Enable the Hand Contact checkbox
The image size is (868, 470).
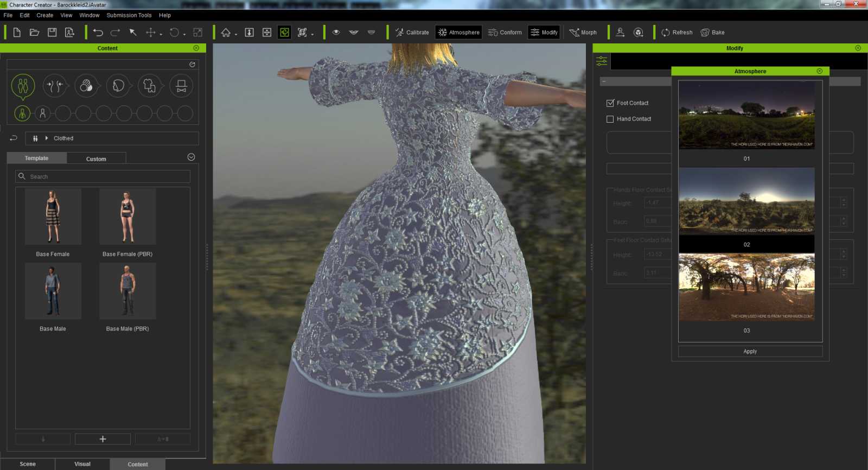[x=610, y=119]
